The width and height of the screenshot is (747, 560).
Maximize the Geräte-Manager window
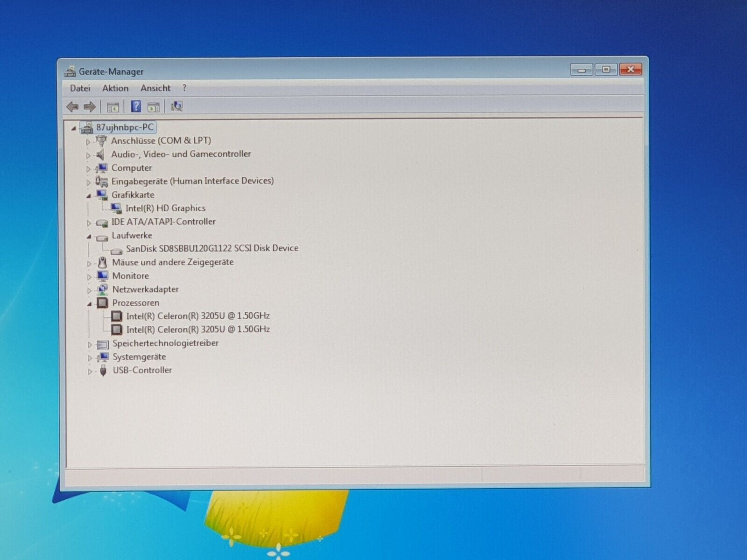coord(606,70)
